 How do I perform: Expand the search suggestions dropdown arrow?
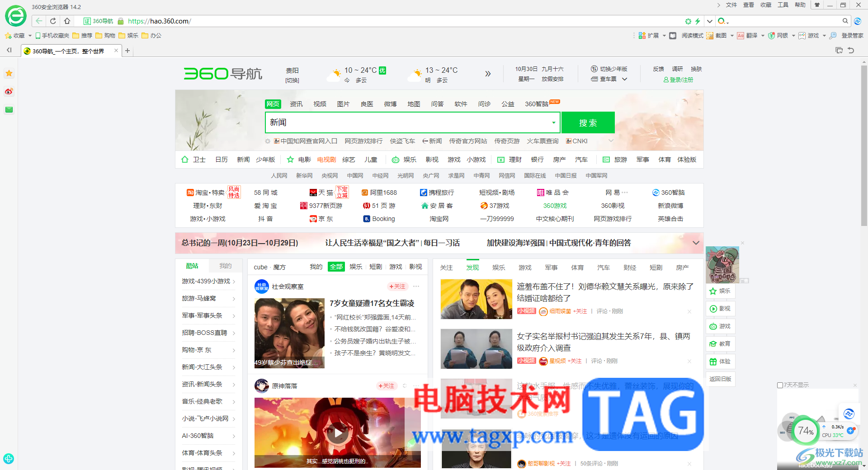[x=553, y=122]
